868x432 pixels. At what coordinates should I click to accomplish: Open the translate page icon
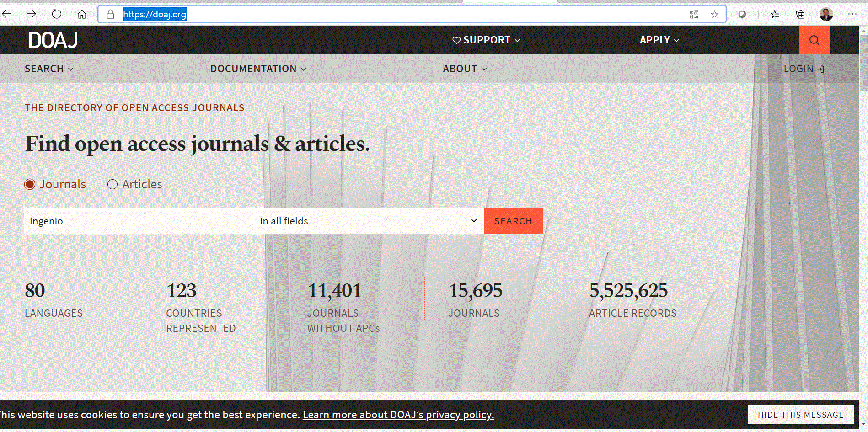[694, 14]
